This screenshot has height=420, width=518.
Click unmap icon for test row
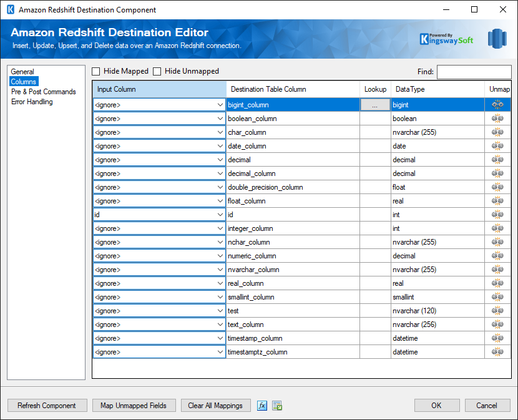pos(497,310)
